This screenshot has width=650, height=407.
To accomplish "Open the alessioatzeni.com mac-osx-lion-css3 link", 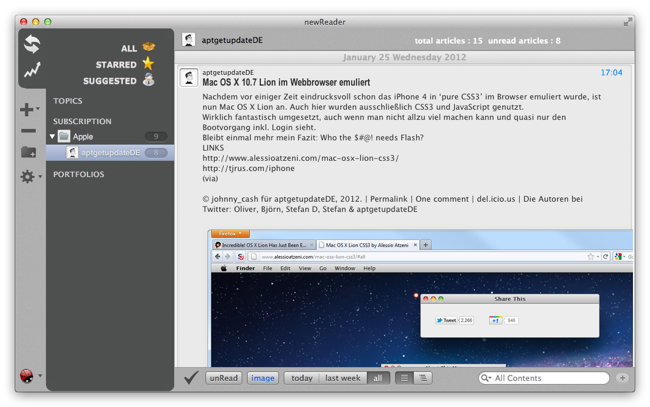I will [x=301, y=158].
